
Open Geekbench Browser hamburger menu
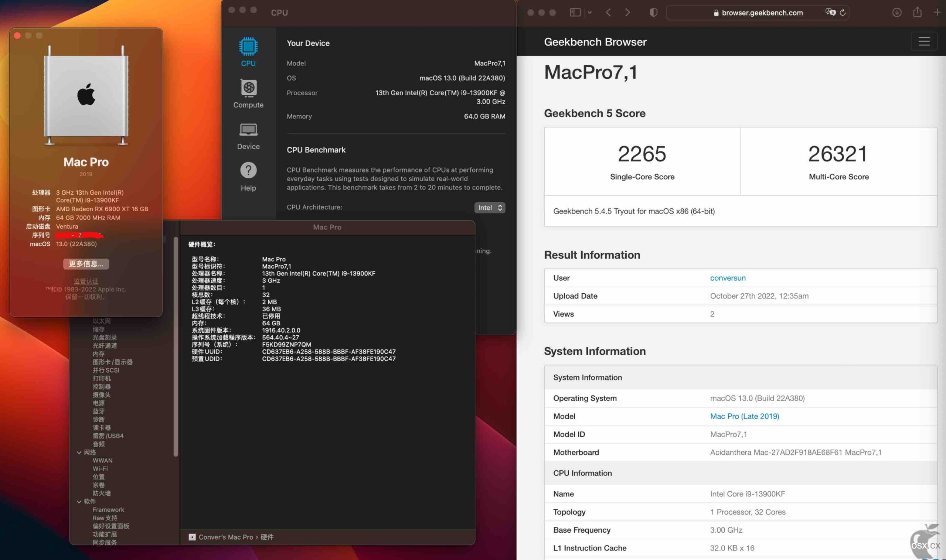(x=924, y=41)
